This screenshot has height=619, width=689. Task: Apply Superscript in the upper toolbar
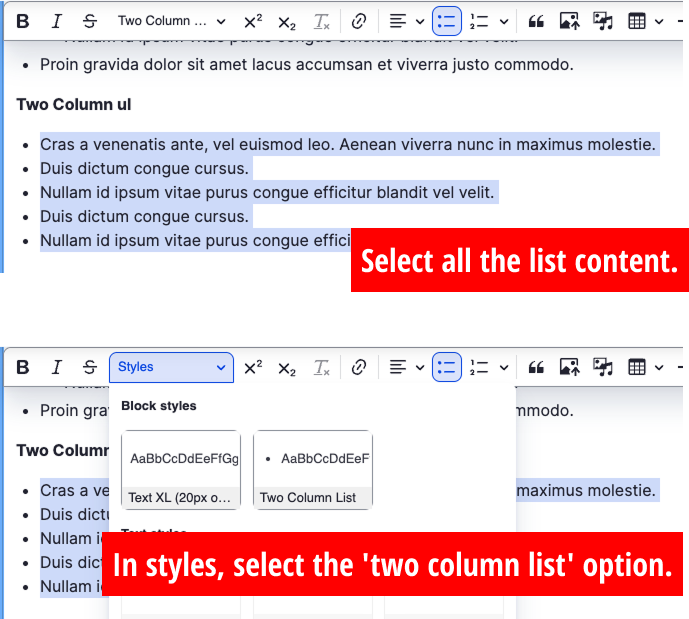pos(253,21)
